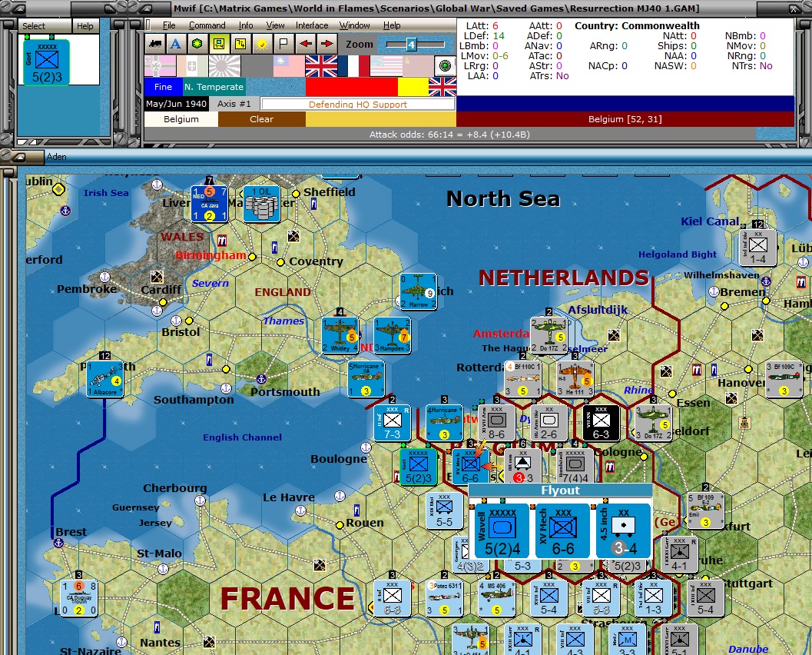Click the Gort HQ counter in the Select panel
The height and width of the screenshot is (655, 812).
[47, 63]
